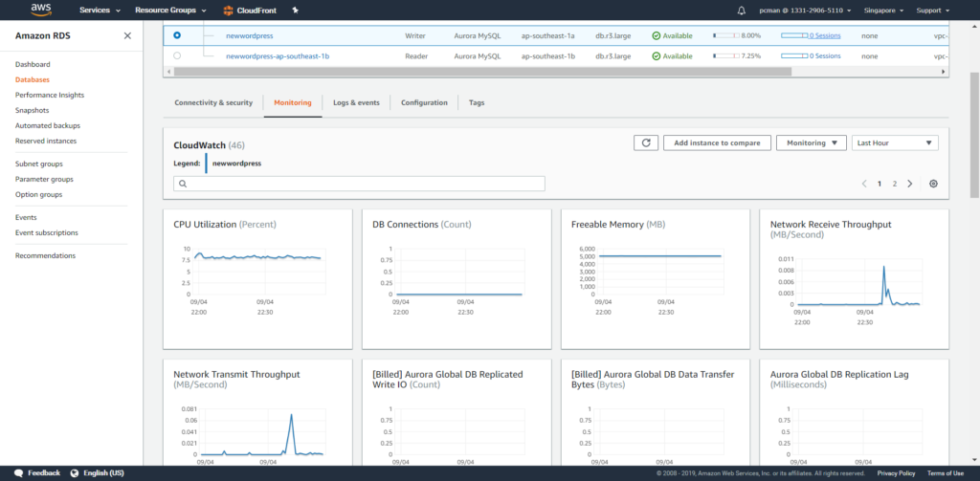Open the Configuration tab
Image resolution: width=980 pixels, height=481 pixels.
click(x=424, y=102)
